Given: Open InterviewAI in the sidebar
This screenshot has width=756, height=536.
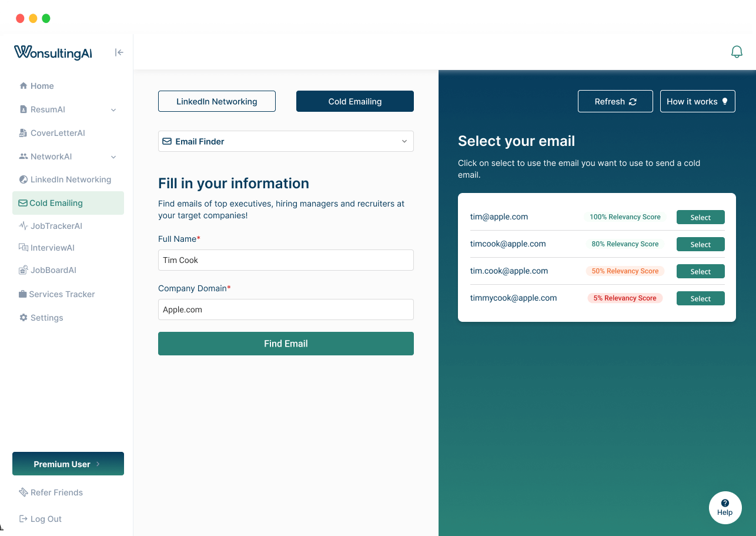Looking at the screenshot, I should tap(52, 248).
